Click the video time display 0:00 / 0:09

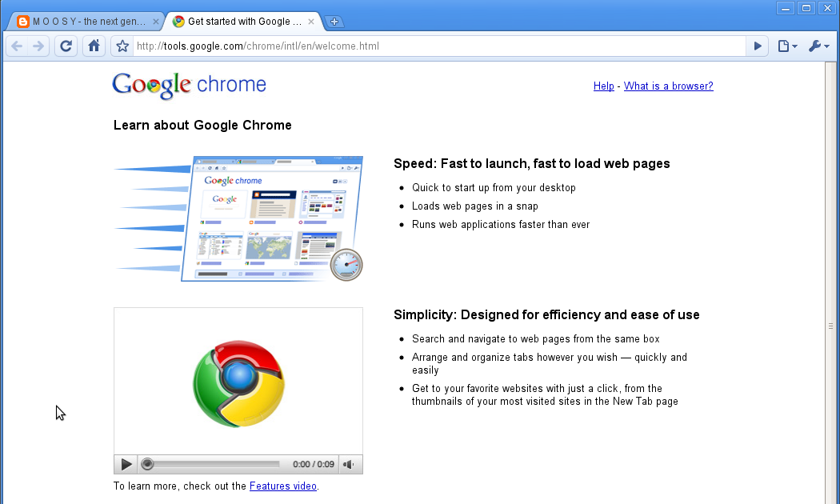click(314, 464)
